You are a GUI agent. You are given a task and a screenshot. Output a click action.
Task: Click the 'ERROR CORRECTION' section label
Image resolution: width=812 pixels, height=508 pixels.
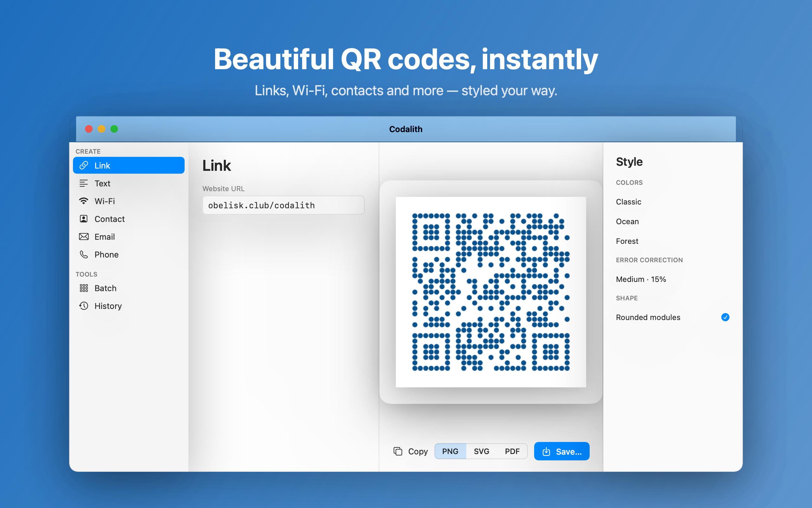(x=649, y=260)
